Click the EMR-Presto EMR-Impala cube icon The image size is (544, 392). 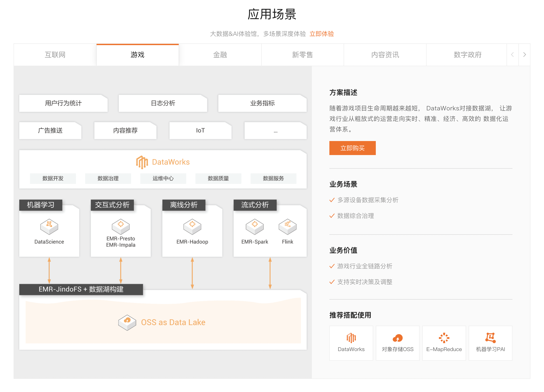click(121, 226)
